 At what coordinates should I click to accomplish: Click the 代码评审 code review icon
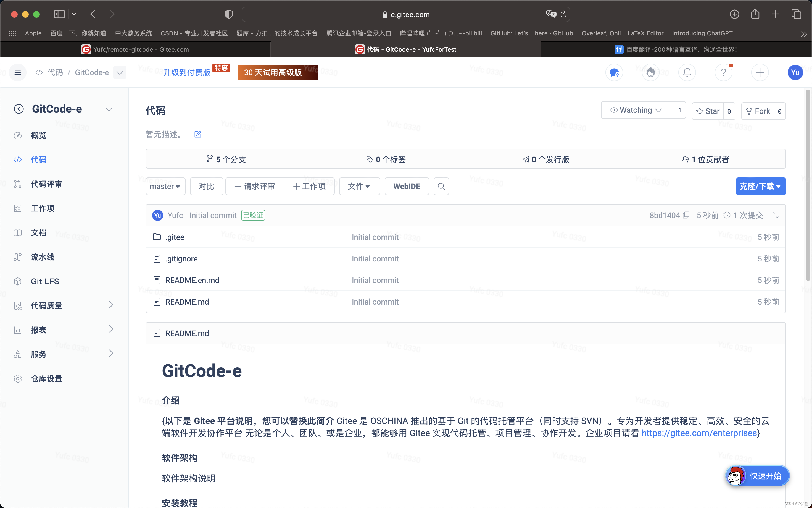tap(17, 184)
